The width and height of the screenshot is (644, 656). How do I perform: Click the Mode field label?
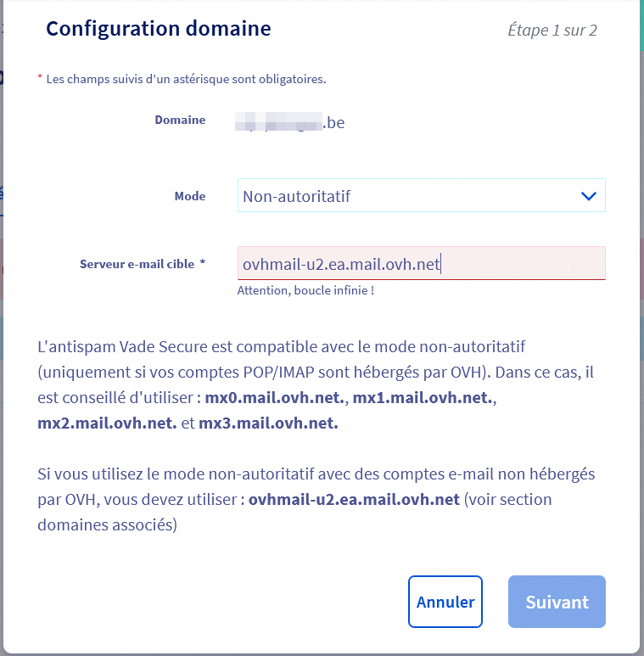coord(190,196)
